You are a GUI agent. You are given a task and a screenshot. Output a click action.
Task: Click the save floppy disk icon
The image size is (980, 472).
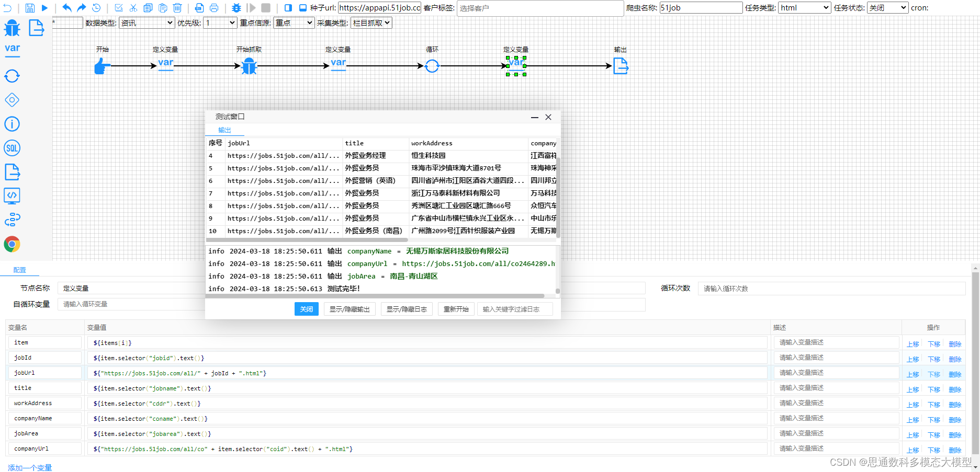point(30,8)
